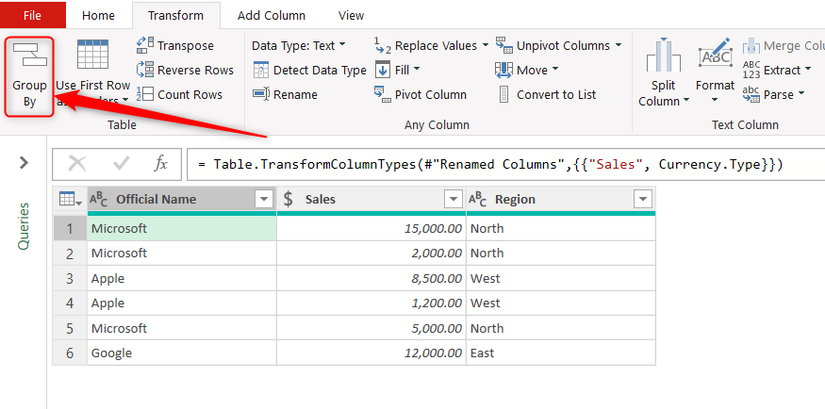825x409 pixels.
Task: Select the 15,000.00 sales cell
Action: (x=371, y=228)
